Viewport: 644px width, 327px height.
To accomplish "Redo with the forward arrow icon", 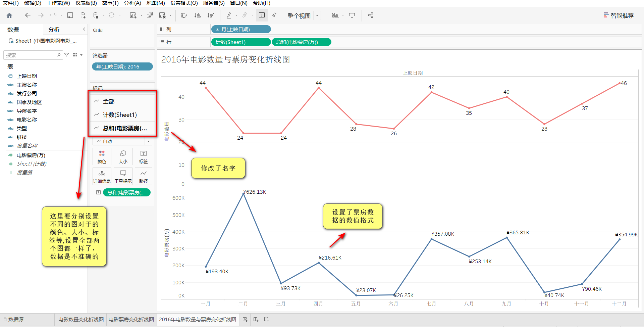I will pyautogui.click(x=41, y=15).
